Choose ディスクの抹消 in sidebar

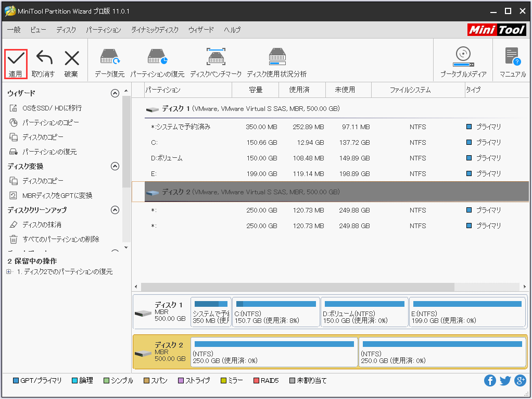pyautogui.click(x=35, y=225)
